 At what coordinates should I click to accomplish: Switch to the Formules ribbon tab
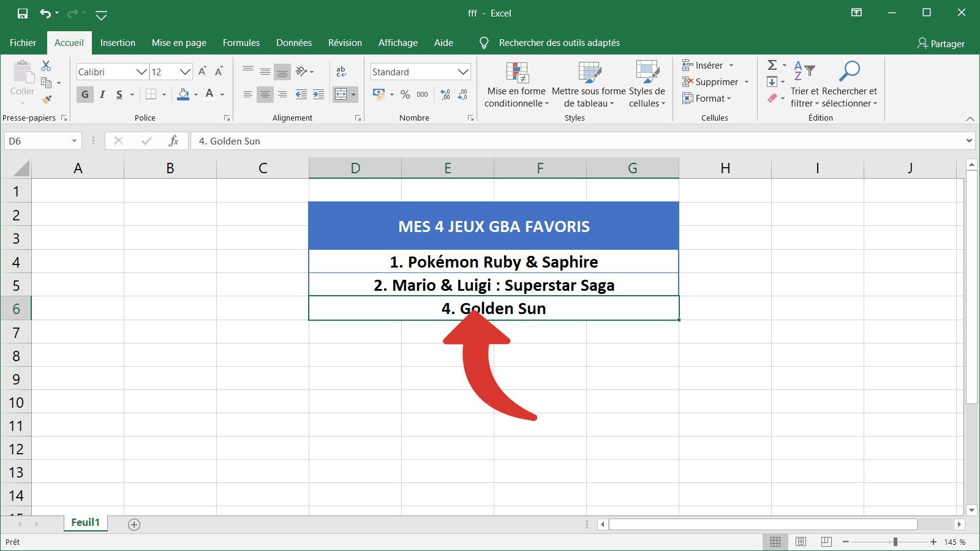pyautogui.click(x=241, y=42)
